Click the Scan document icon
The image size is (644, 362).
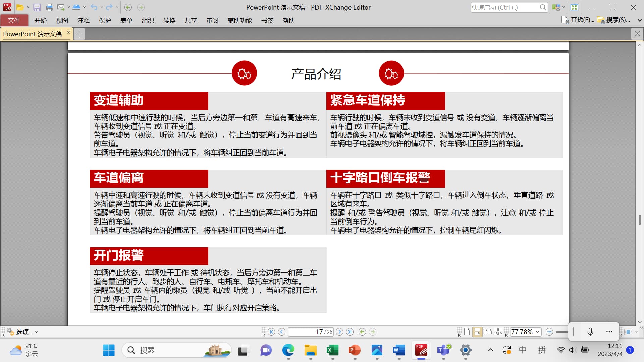(x=76, y=7)
